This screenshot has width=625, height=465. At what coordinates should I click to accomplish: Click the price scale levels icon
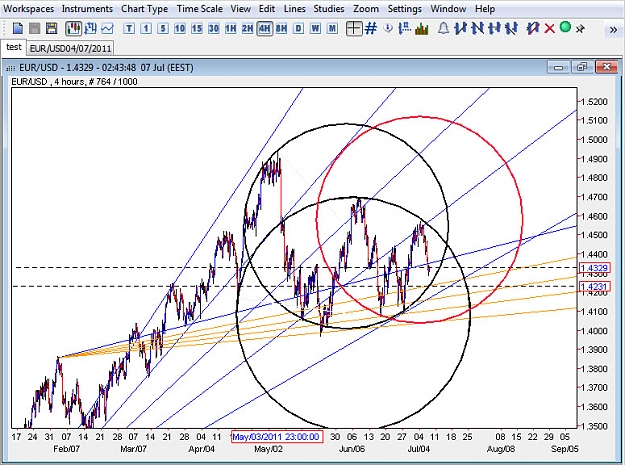tap(405, 29)
